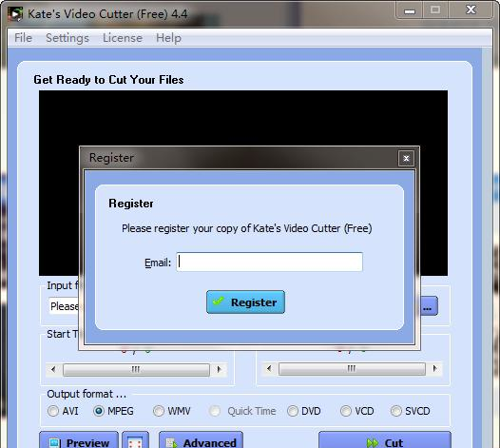Open the Help menu
The width and height of the screenshot is (500, 448).
[x=168, y=38]
